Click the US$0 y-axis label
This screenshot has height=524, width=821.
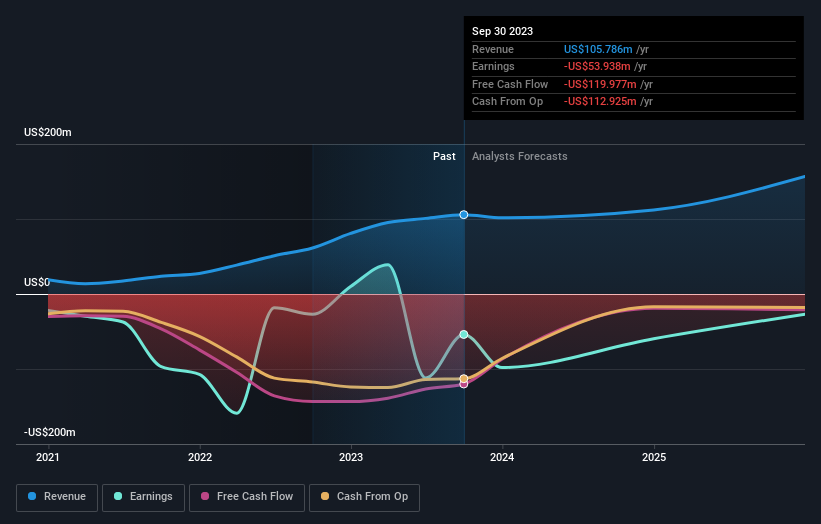point(37,283)
